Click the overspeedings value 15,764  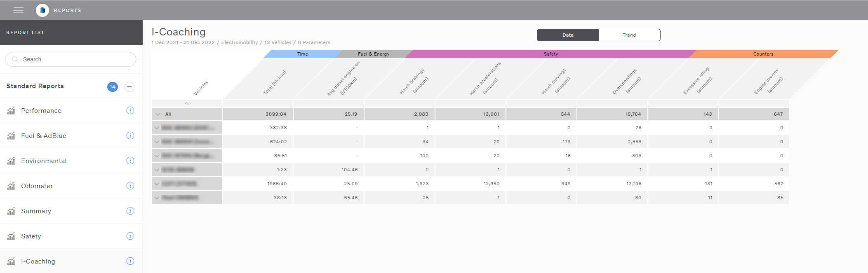point(633,114)
